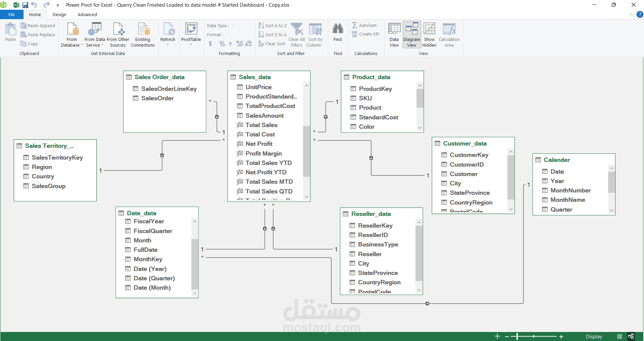Open the File tab
The image size is (644, 341).
click(12, 14)
